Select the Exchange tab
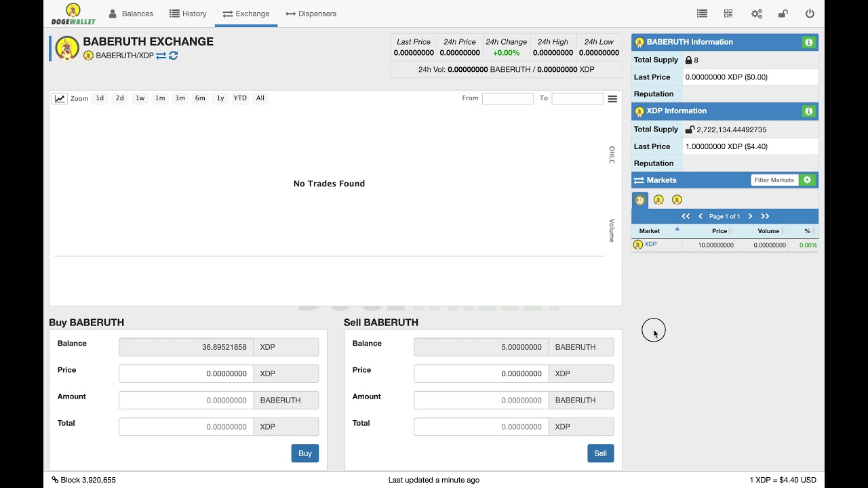This screenshot has height=488, width=868. click(x=245, y=14)
